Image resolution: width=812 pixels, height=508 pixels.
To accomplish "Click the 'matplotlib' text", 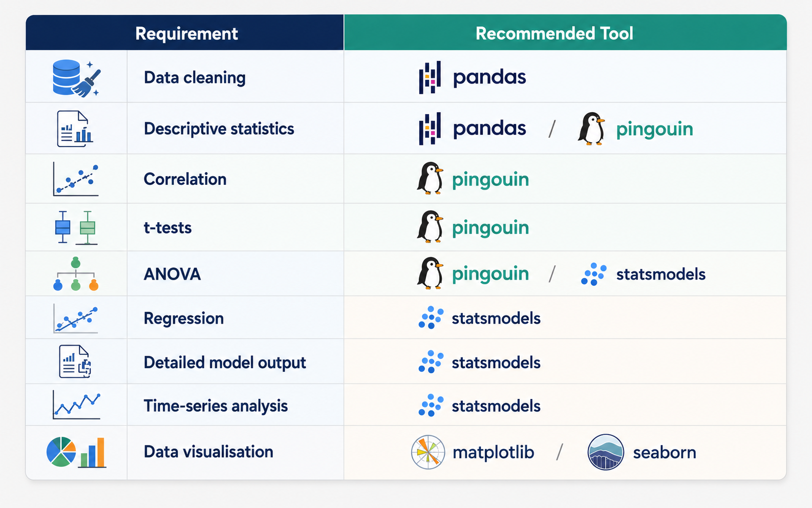I will click(494, 453).
